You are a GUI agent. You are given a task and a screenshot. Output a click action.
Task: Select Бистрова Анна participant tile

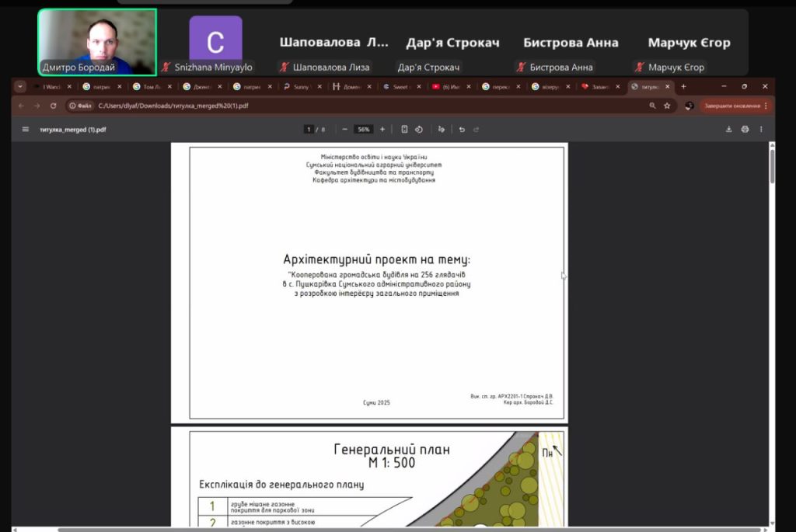point(571,43)
